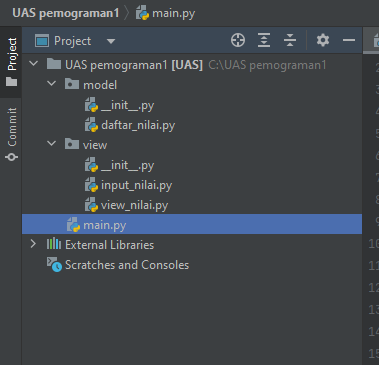
Task: Collapse the model folder chevron
Action: (x=52, y=83)
